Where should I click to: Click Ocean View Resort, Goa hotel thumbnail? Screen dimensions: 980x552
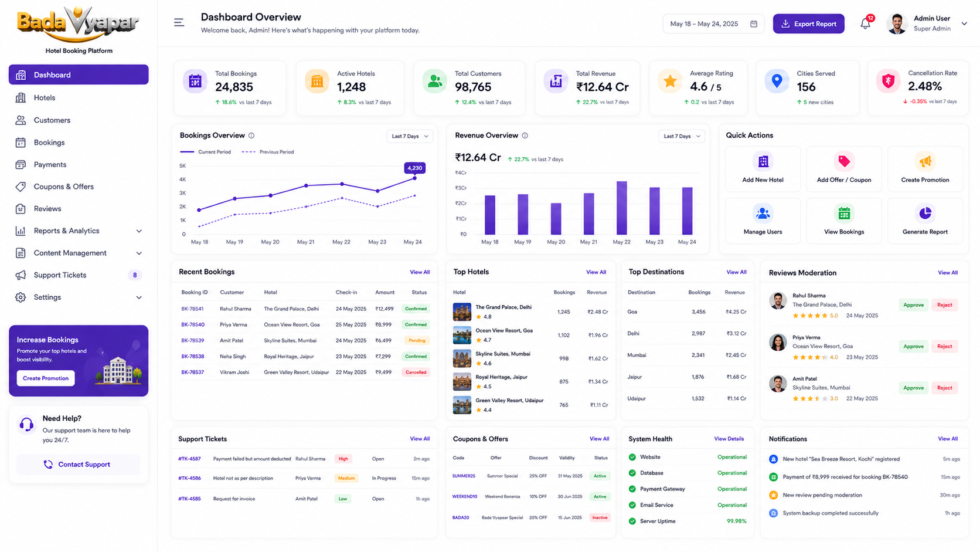coord(462,335)
